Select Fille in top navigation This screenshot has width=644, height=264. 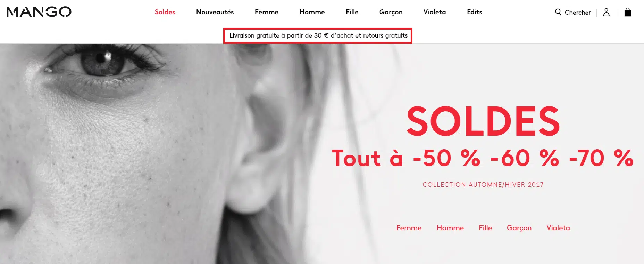[352, 12]
